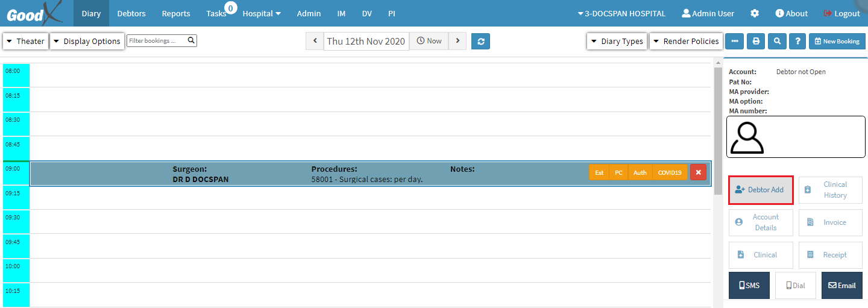
Task: Select the DV menu item
Action: [x=366, y=13]
